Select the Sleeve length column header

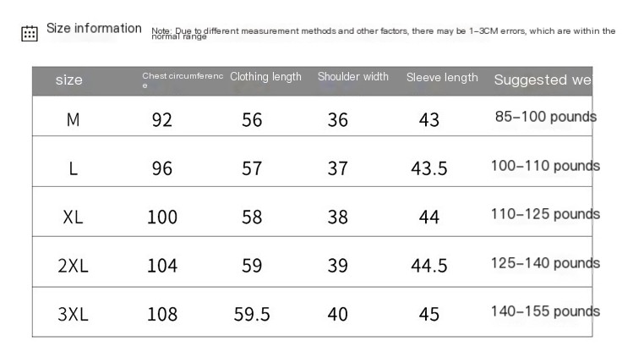pos(442,78)
